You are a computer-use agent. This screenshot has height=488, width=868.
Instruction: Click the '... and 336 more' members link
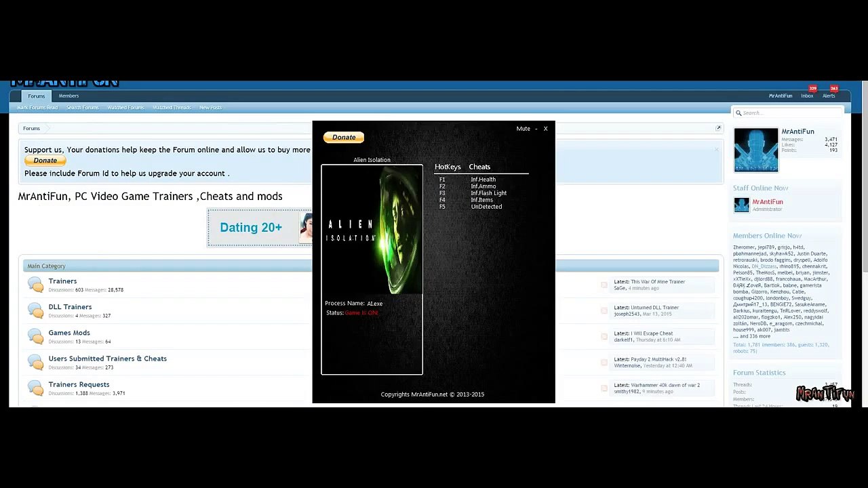[751, 336]
